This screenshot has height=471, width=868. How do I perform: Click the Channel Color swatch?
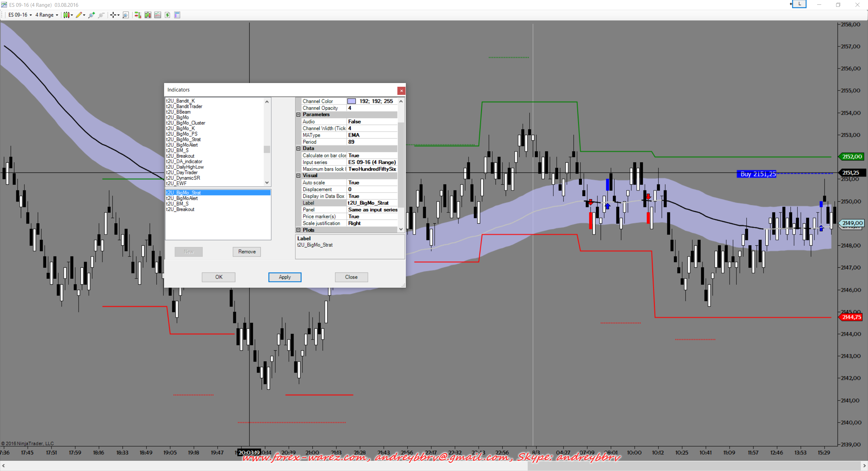352,101
